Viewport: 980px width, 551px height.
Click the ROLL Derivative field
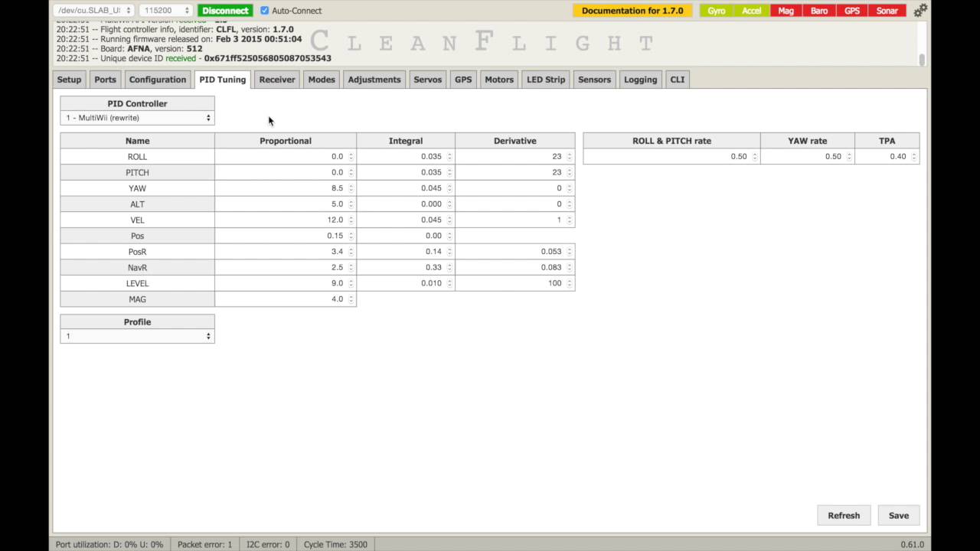pyautogui.click(x=515, y=156)
